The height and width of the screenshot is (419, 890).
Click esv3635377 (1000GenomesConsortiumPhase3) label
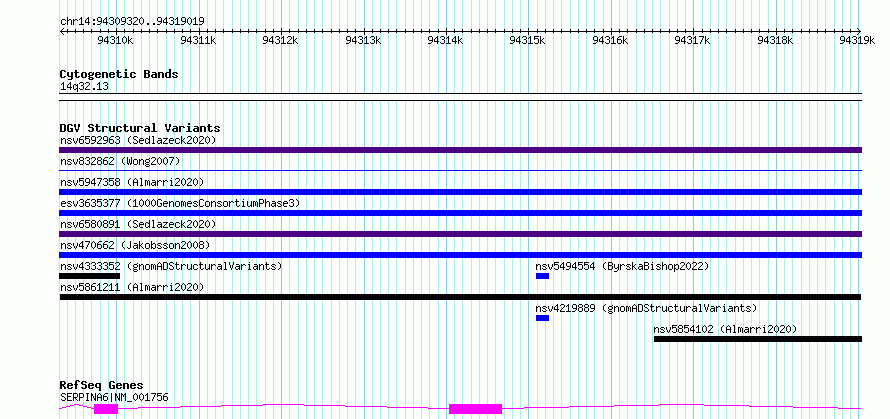point(180,203)
